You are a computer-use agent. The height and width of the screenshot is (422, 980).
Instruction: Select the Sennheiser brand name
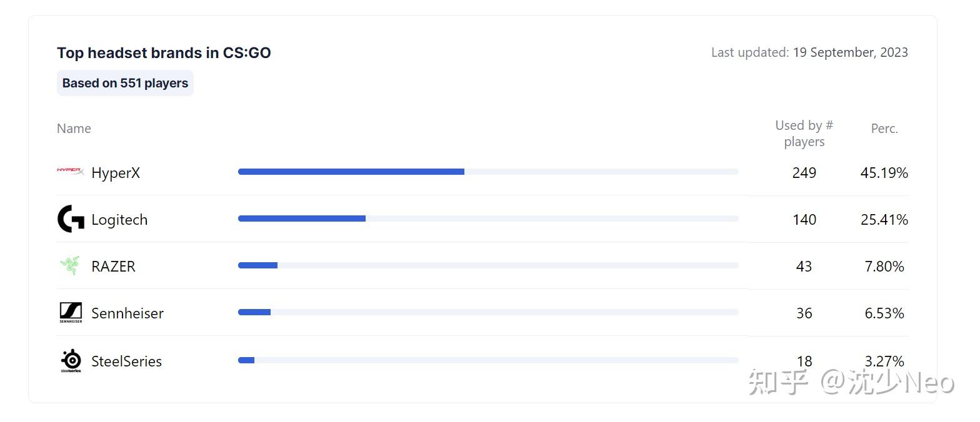(x=127, y=313)
